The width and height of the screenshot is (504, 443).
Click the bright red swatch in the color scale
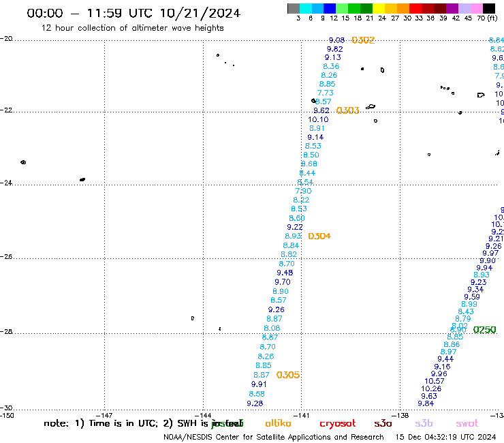(415, 8)
